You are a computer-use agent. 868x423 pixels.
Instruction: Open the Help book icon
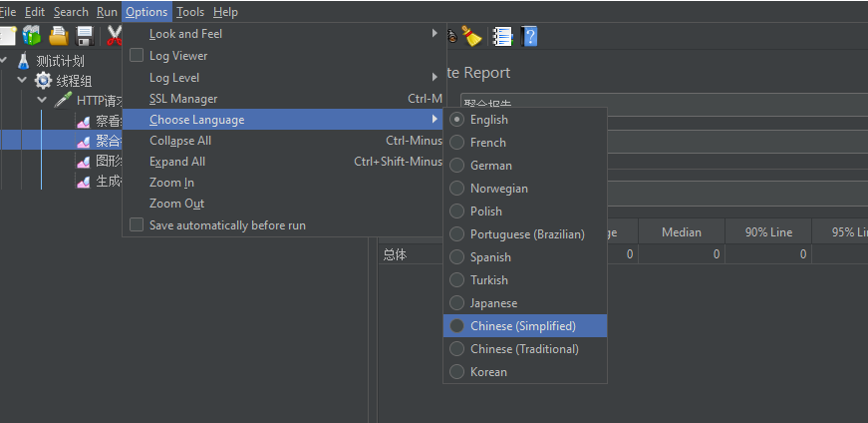pyautogui.click(x=529, y=36)
